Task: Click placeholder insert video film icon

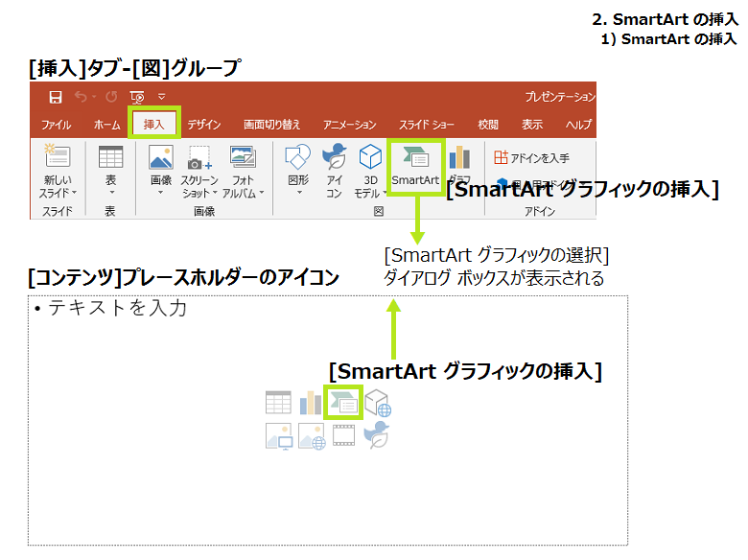Action: (343, 435)
